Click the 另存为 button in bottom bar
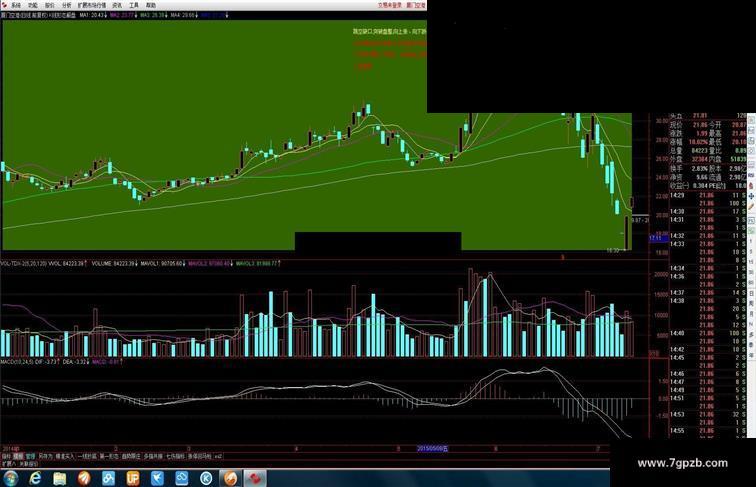Viewport: 756px width, 487px height. pyautogui.click(x=45, y=456)
